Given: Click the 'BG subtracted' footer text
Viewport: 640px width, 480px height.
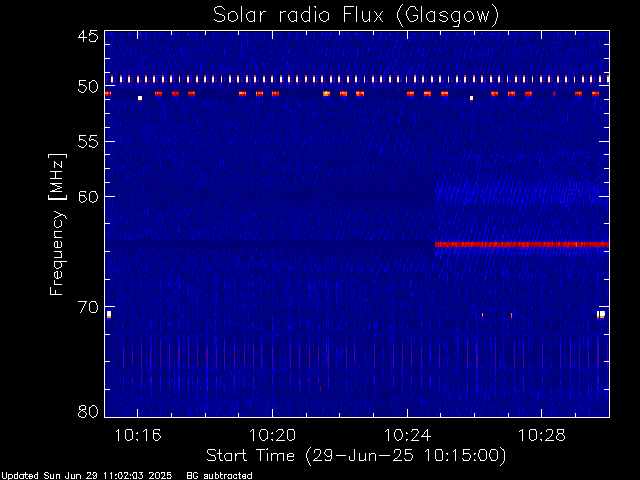Looking at the screenshot, I should (x=219, y=476).
